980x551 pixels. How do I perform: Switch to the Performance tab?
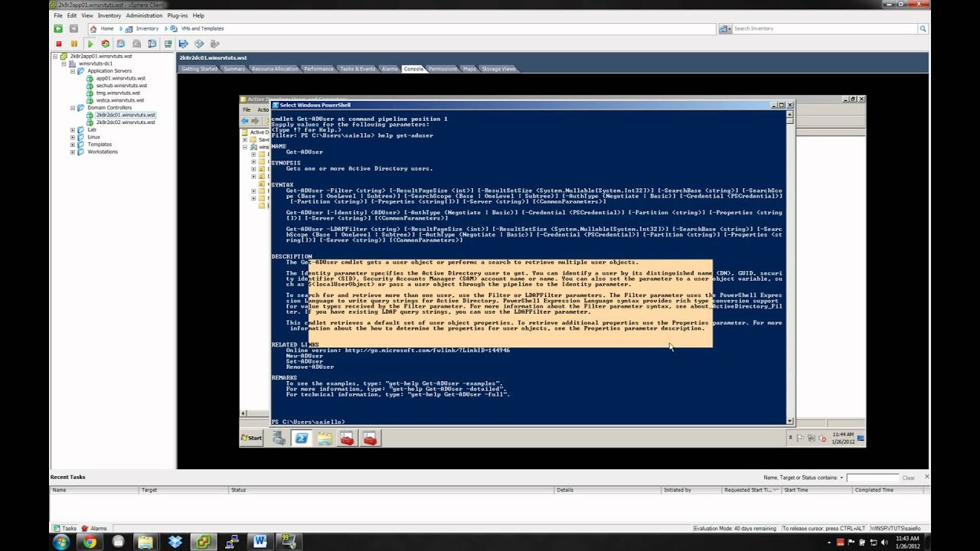(318, 69)
